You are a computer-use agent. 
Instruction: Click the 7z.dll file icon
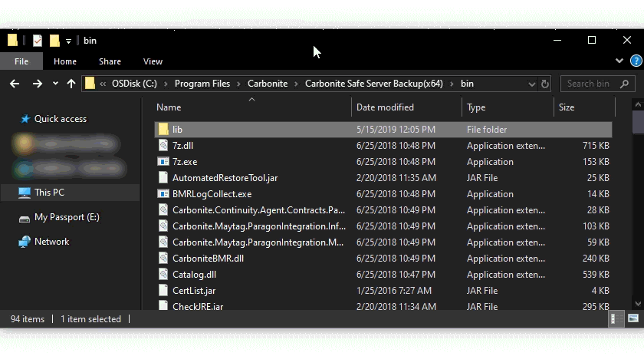coord(163,146)
